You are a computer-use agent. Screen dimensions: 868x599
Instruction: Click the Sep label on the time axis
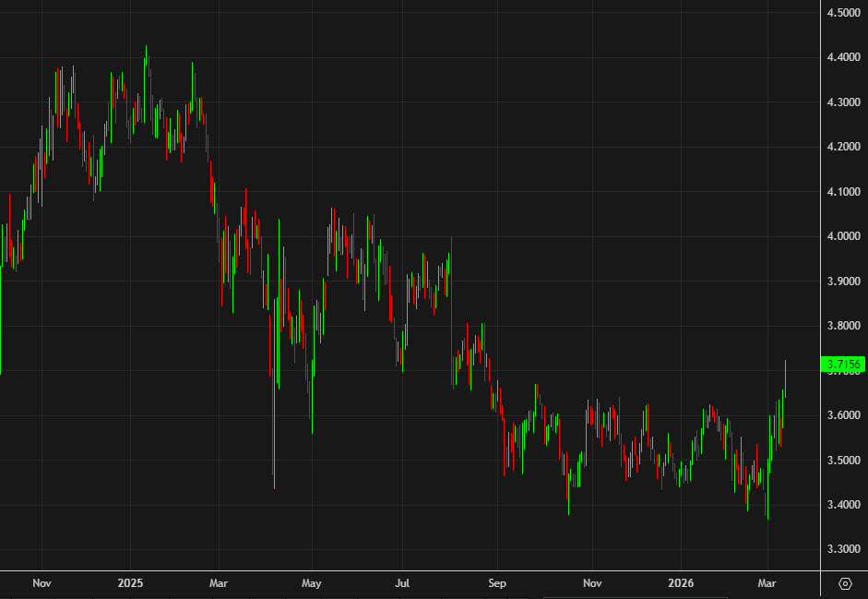[x=497, y=583]
